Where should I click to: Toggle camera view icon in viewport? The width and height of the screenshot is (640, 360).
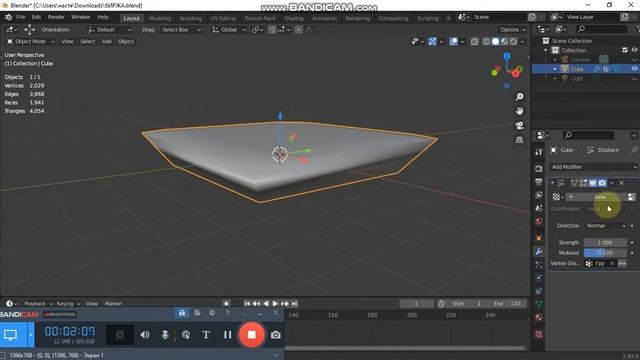[x=519, y=125]
